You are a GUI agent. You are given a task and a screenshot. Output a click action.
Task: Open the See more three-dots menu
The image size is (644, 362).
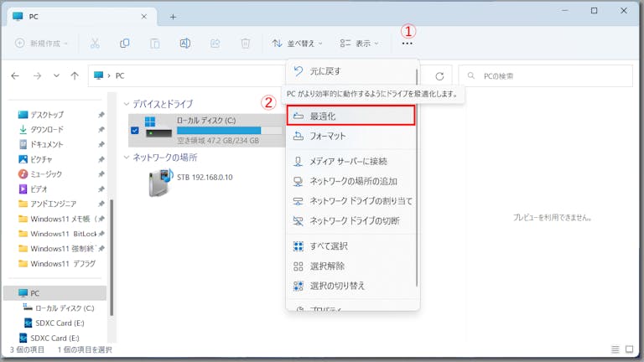pyautogui.click(x=407, y=43)
